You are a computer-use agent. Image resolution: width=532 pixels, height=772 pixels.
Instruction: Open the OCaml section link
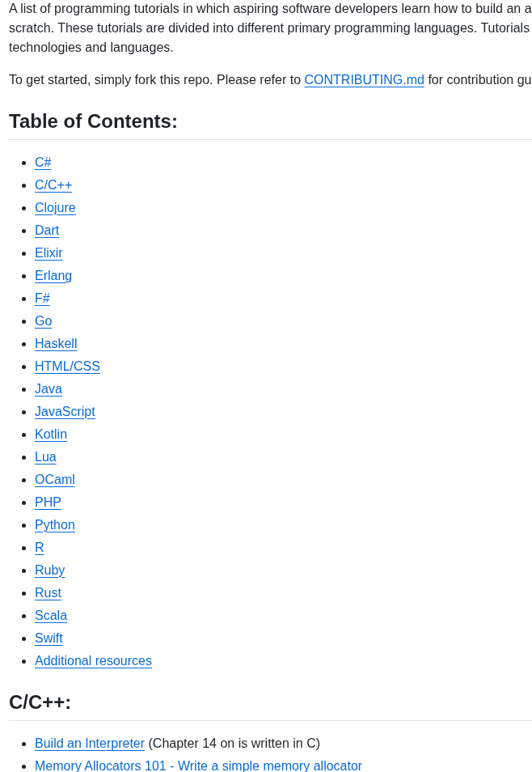55,480
